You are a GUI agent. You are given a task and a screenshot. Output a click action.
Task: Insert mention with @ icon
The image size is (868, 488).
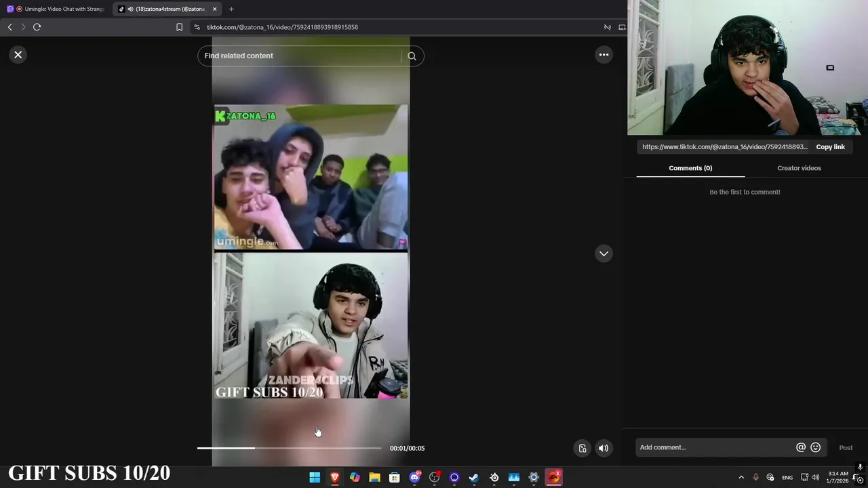[801, 447]
